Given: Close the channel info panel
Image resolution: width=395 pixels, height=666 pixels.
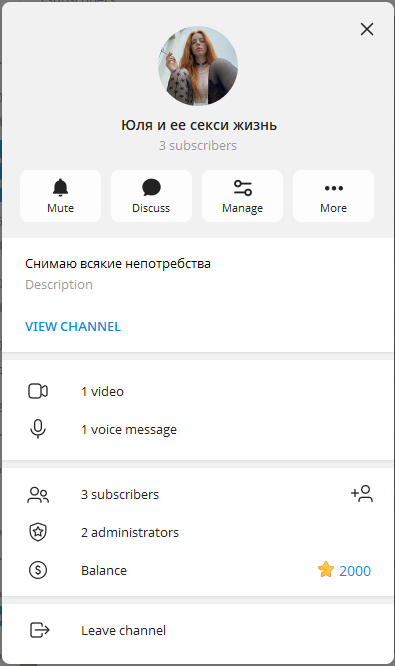Looking at the screenshot, I should click(x=367, y=29).
